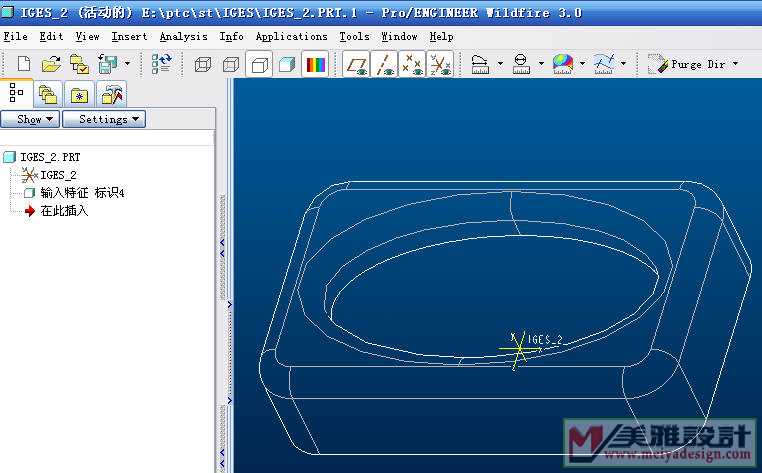Toggle datum planes display

coord(356,64)
